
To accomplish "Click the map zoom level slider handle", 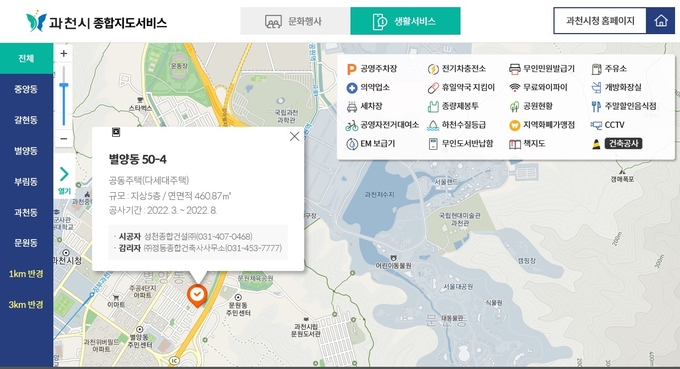I will [64, 86].
